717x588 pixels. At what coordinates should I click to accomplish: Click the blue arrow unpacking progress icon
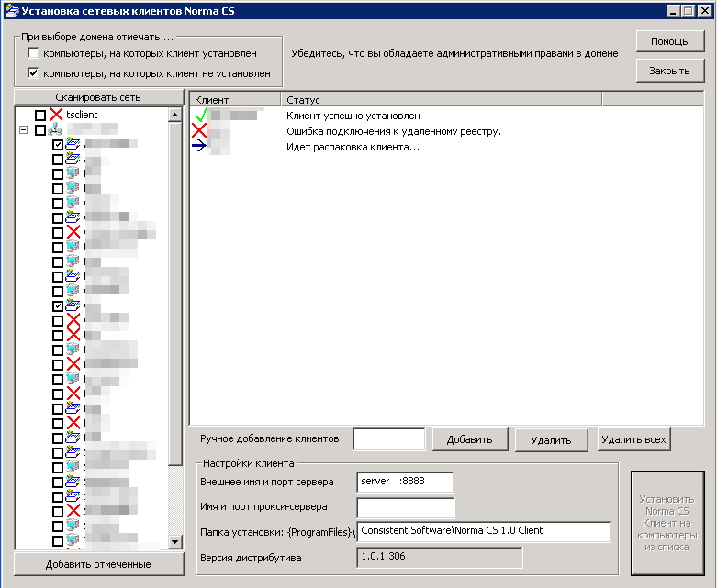[x=199, y=146]
